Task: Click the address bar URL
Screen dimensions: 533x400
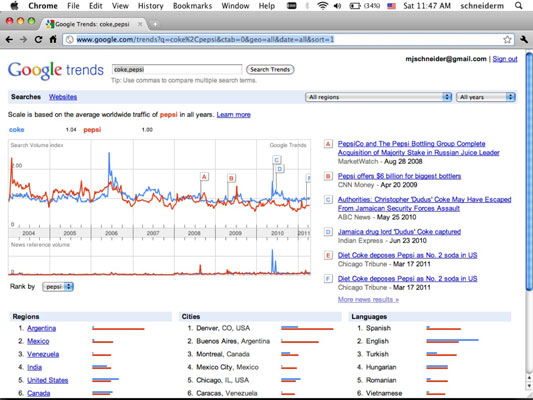Action: point(205,40)
